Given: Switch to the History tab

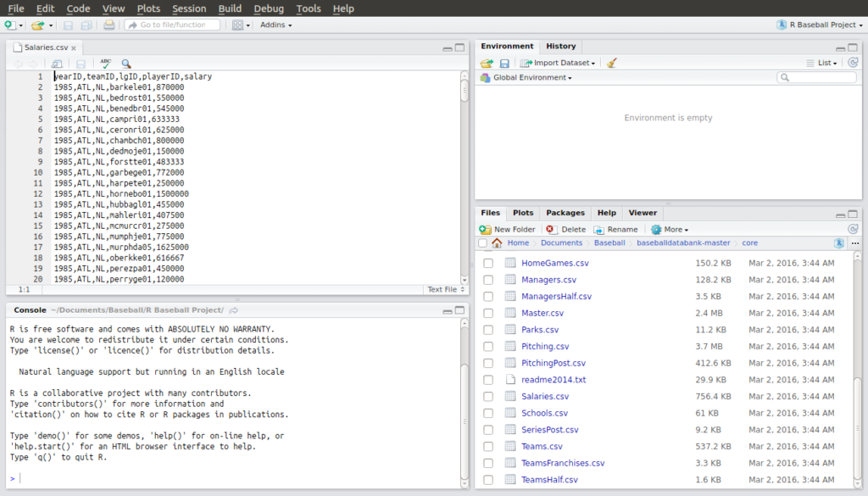Looking at the screenshot, I should click(x=561, y=47).
